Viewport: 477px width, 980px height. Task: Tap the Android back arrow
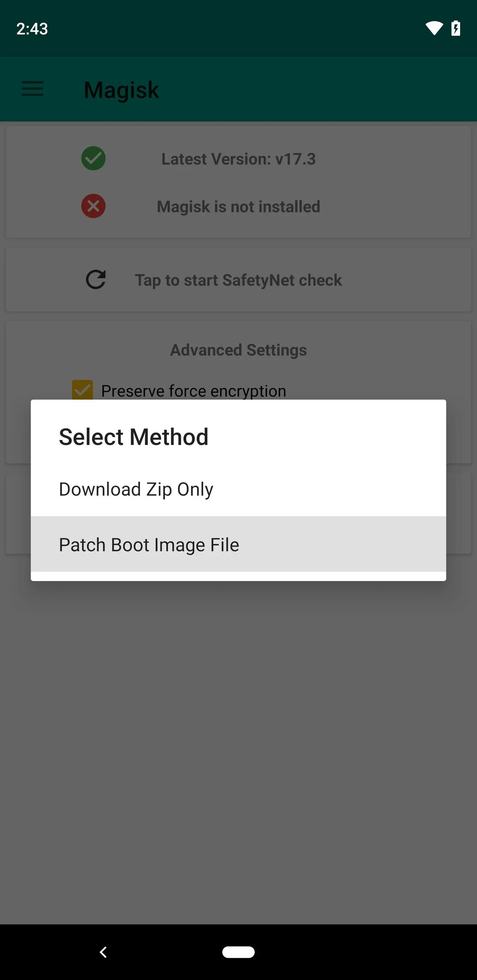tap(103, 952)
